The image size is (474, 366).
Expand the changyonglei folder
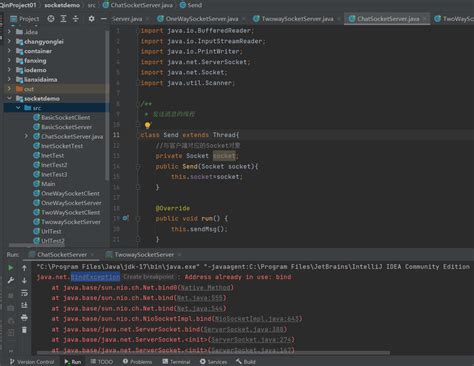(x=9, y=41)
